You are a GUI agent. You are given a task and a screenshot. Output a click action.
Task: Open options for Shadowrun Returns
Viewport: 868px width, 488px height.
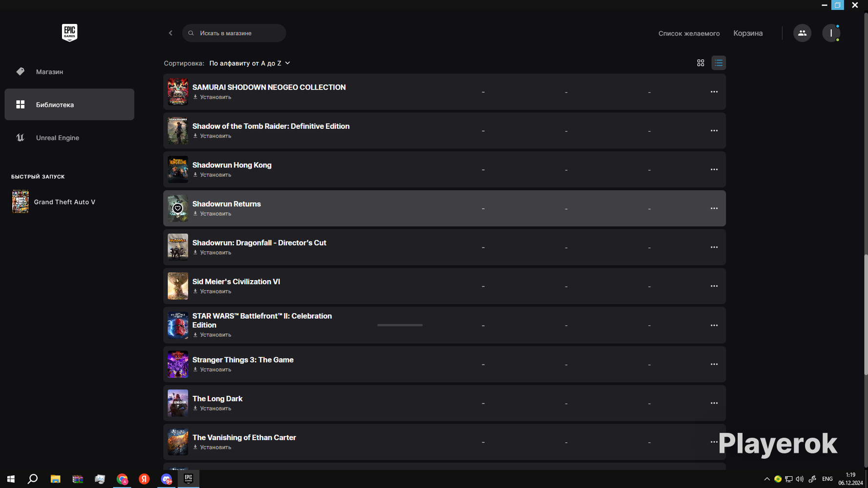714,208
